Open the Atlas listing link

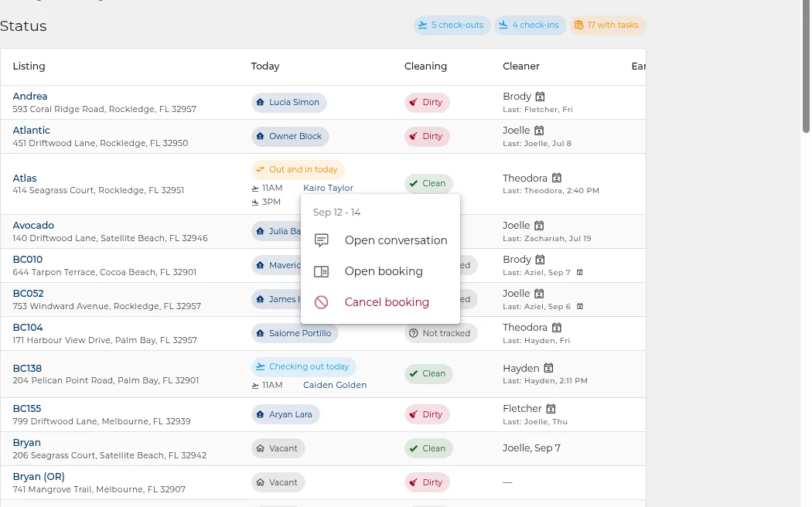pos(25,178)
